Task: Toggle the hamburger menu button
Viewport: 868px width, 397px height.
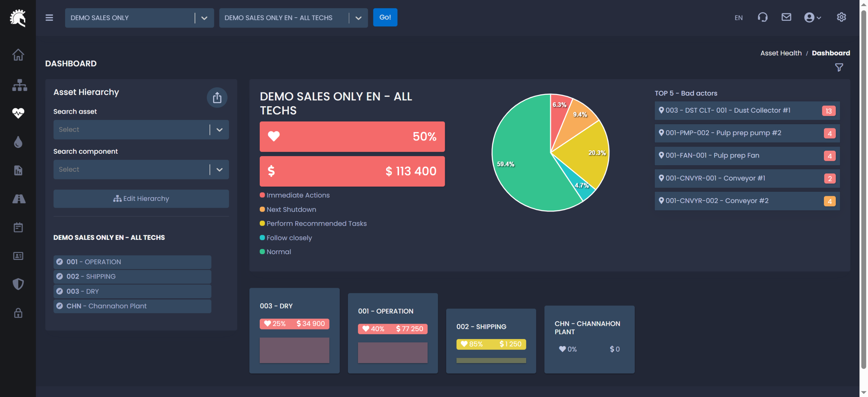Action: 49,18
